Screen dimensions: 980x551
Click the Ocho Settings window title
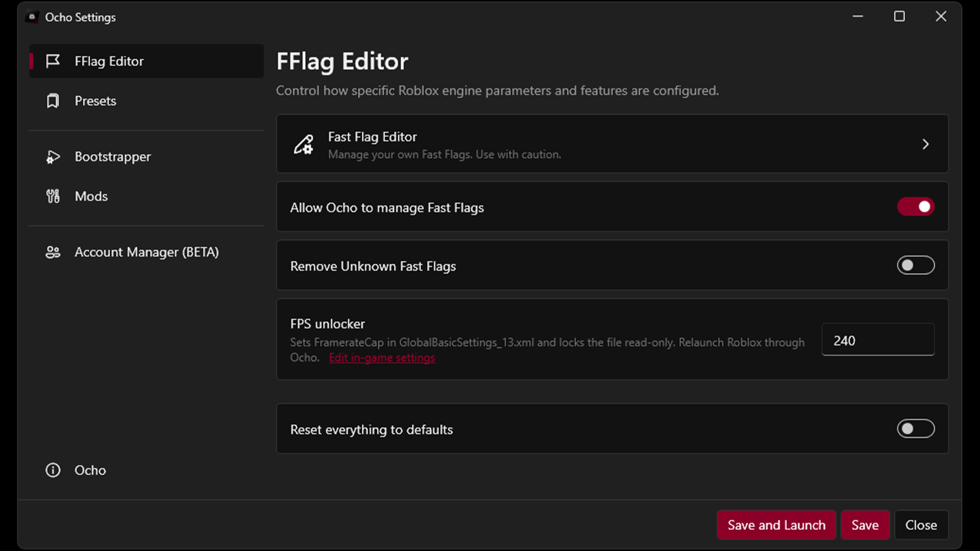[80, 18]
